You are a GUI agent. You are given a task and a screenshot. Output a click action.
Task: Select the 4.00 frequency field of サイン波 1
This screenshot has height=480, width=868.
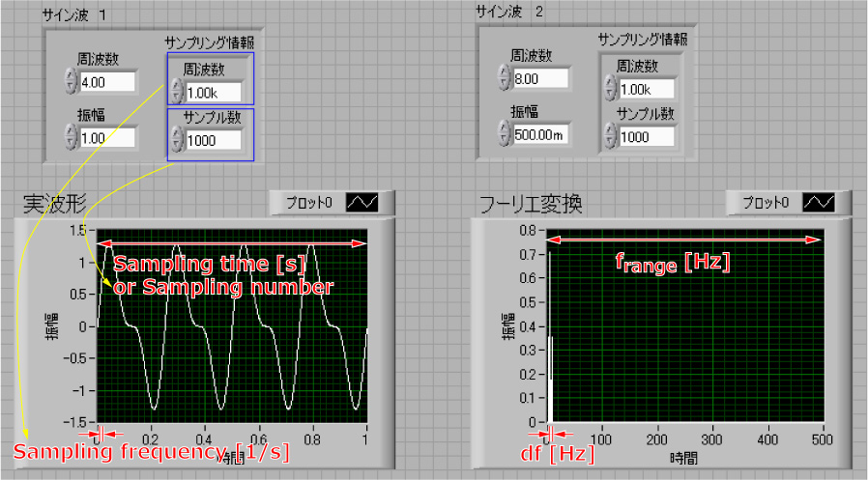tap(106, 82)
